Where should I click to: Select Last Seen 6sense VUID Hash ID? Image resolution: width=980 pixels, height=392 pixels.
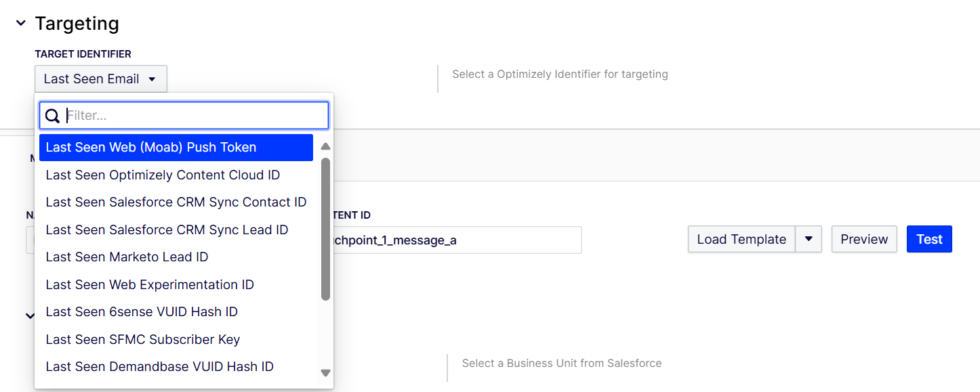176,312
